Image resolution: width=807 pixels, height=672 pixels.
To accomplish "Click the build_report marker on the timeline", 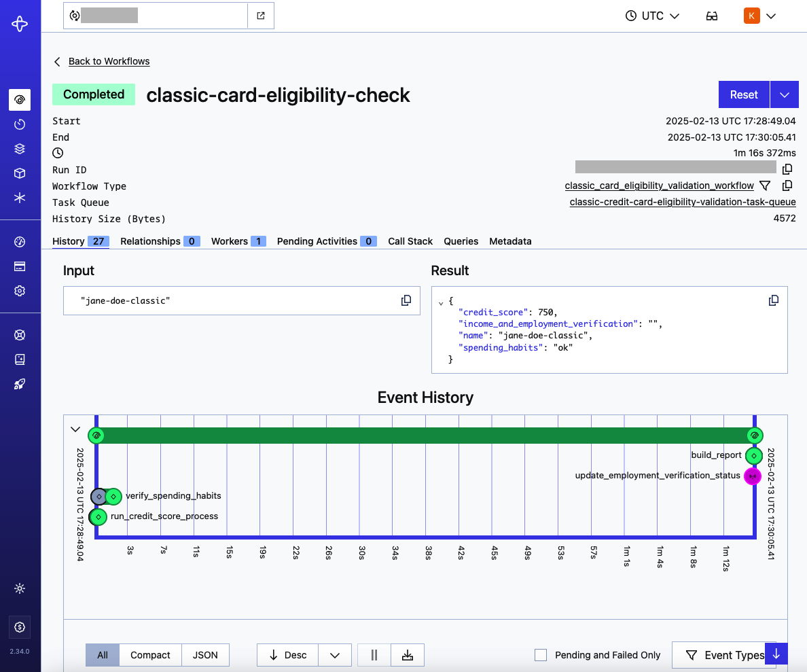I will point(753,456).
